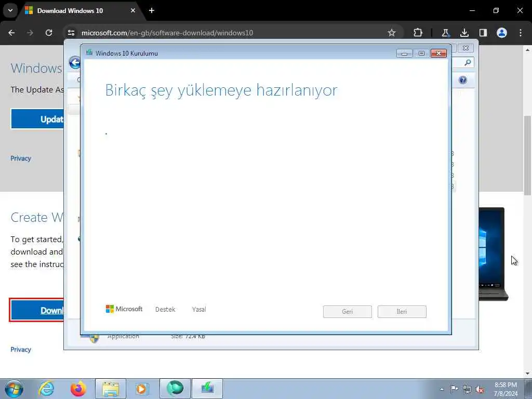Viewport: 532px width, 399px height.
Task: Minimize the Windows 10 Kurulumu window
Action: pos(404,54)
